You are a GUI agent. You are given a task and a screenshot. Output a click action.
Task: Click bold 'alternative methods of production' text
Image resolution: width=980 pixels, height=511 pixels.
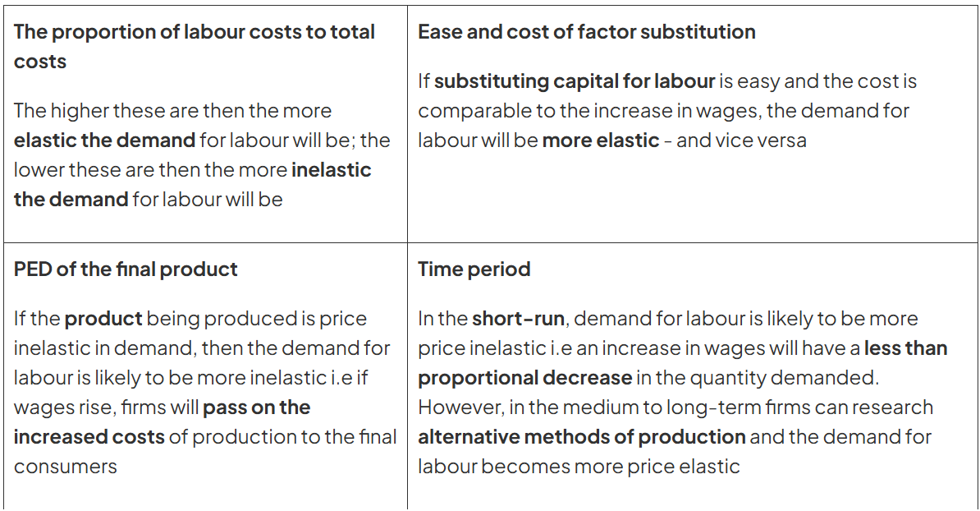(581, 437)
